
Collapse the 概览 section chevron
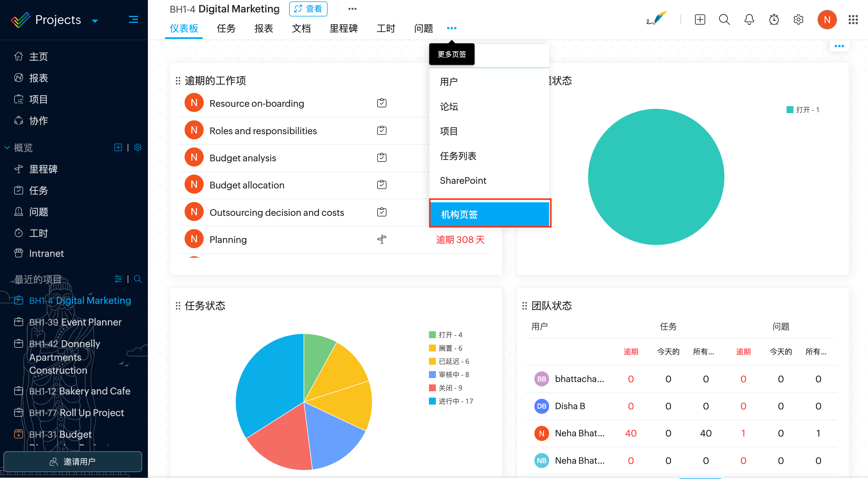pyautogui.click(x=7, y=147)
